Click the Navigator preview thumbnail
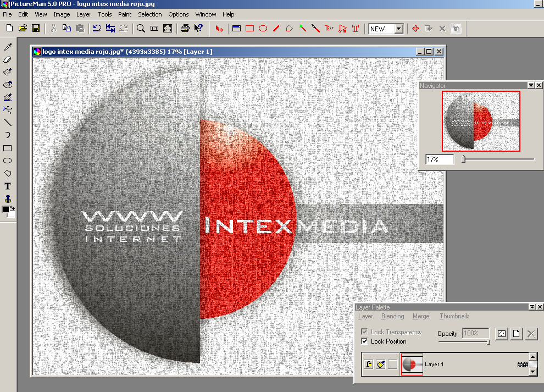The width and height of the screenshot is (544, 392). (481, 121)
